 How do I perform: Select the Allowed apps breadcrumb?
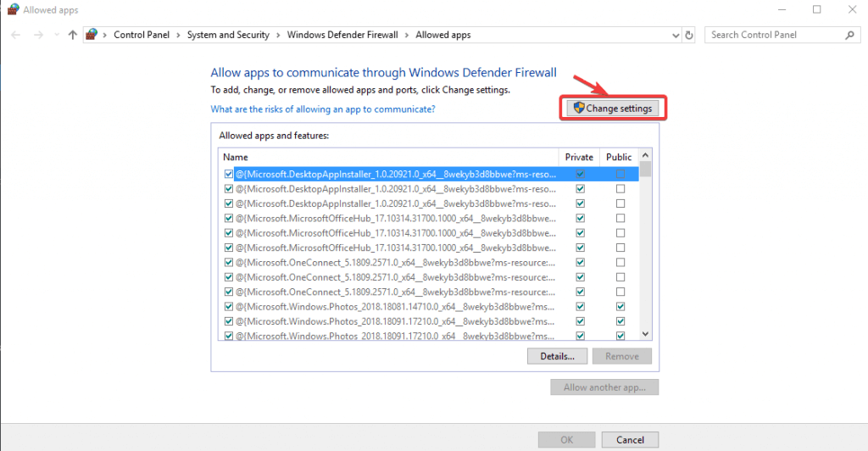point(443,35)
